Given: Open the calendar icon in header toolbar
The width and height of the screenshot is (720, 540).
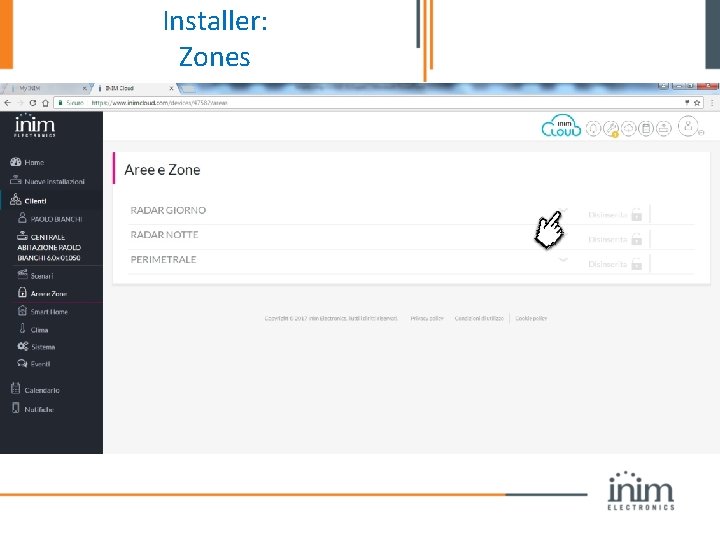Looking at the screenshot, I should (646, 129).
